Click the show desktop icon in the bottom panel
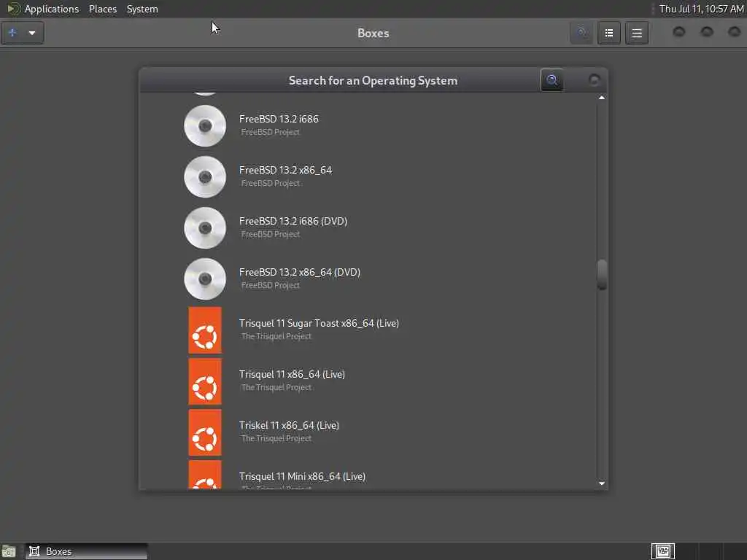This screenshot has height=560, width=747. coord(9,551)
